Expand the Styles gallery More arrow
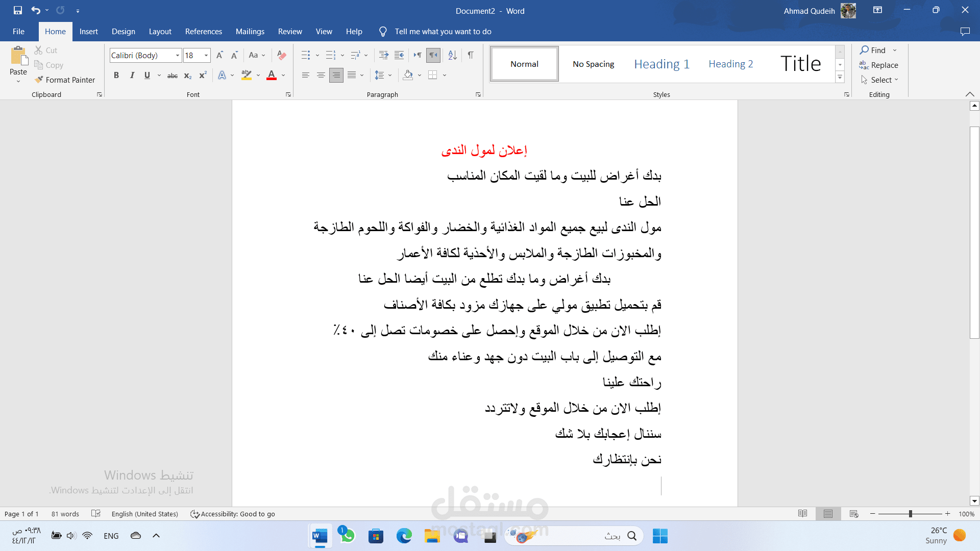This screenshot has width=980, height=551. 840,77
